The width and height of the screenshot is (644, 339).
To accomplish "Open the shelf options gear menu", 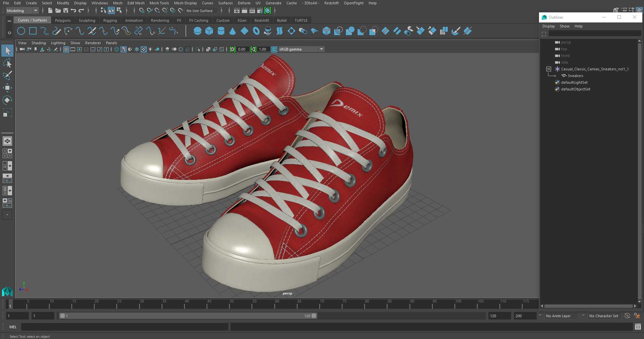I will pos(9,32).
